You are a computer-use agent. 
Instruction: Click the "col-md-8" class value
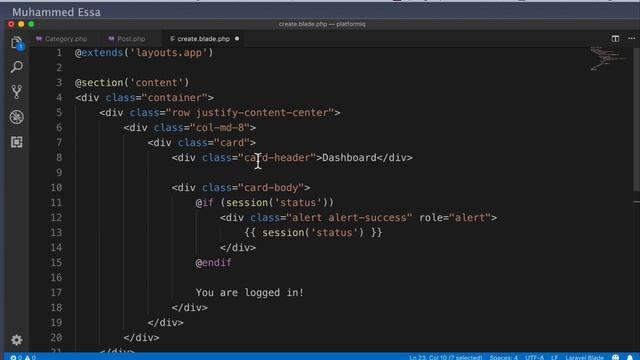pyautogui.click(x=220, y=128)
